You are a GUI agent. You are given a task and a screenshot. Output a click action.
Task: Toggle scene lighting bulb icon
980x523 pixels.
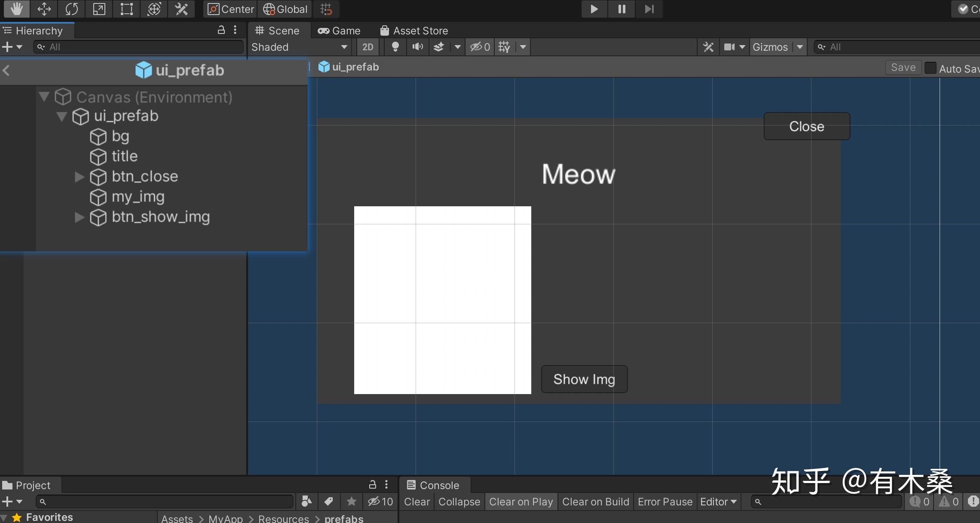tap(395, 47)
